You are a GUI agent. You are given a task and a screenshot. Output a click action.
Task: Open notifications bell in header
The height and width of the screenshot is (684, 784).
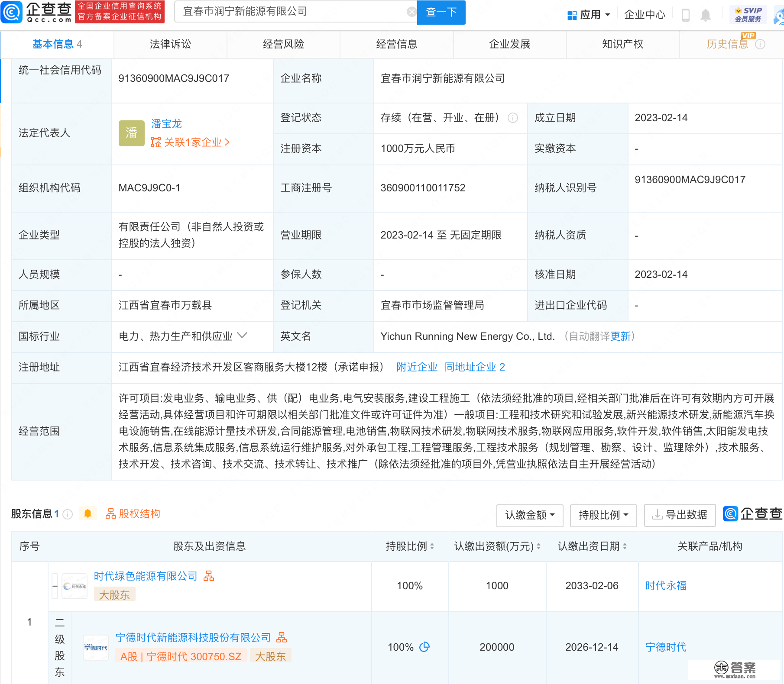click(x=706, y=15)
